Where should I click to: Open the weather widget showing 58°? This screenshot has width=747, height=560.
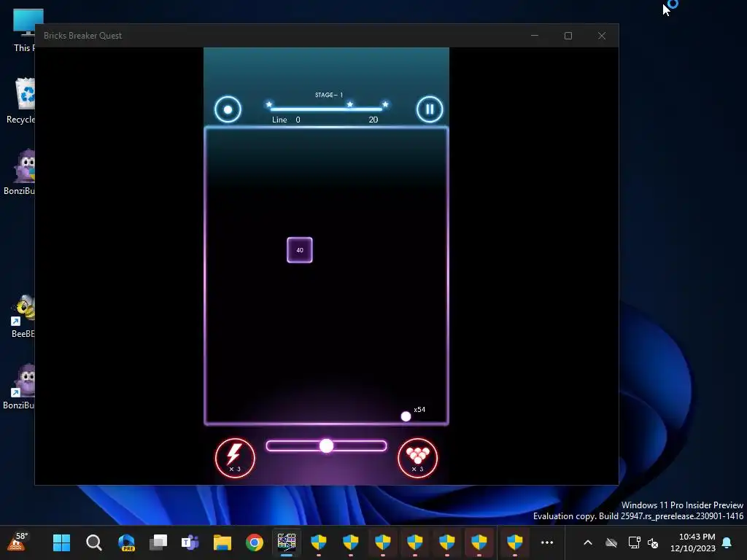click(18, 542)
